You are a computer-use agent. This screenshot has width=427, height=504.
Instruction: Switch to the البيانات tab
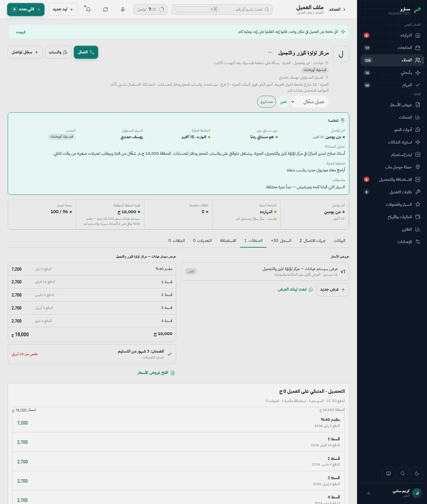[x=339, y=240]
